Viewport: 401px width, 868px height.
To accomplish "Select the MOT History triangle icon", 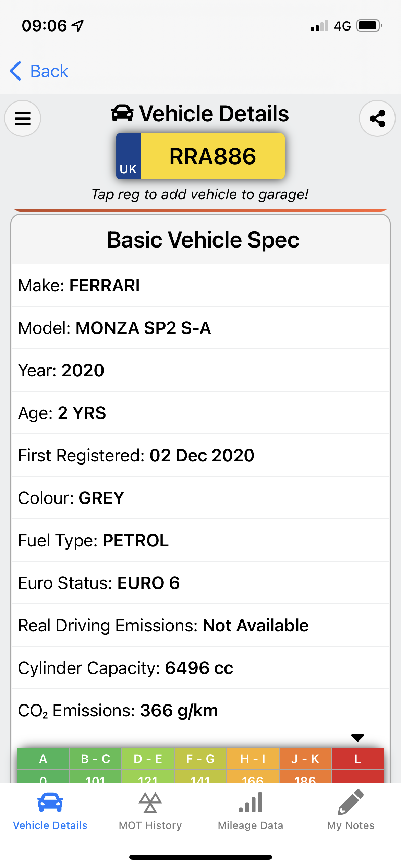I will click(x=150, y=803).
